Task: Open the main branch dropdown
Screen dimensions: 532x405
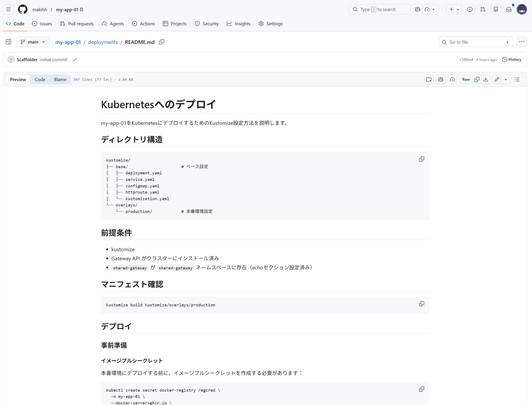Action: pyautogui.click(x=33, y=42)
